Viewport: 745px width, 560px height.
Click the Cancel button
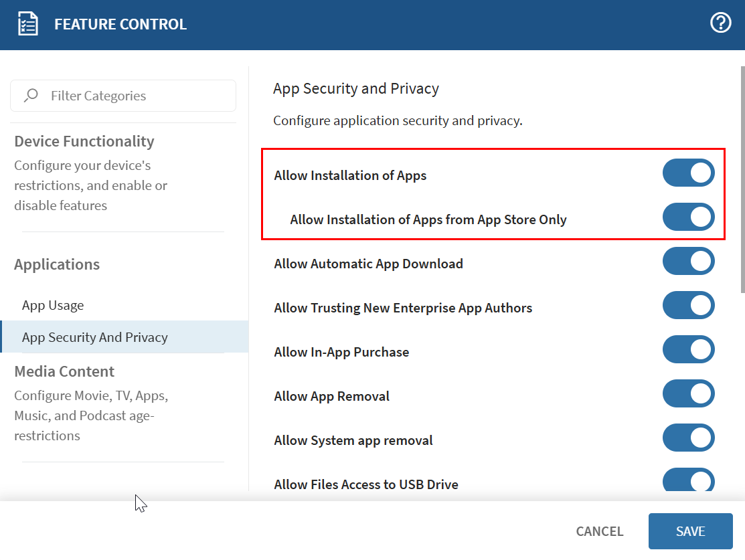(x=599, y=531)
